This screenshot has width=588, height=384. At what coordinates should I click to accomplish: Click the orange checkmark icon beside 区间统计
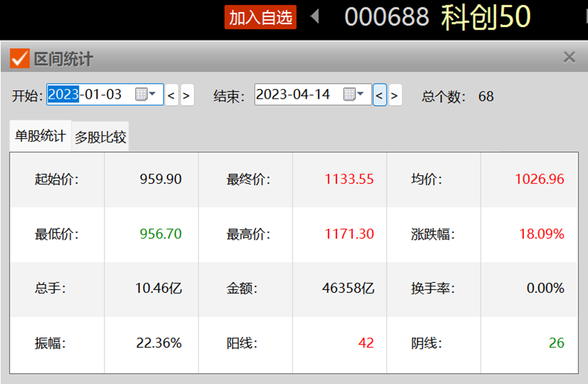(x=20, y=59)
